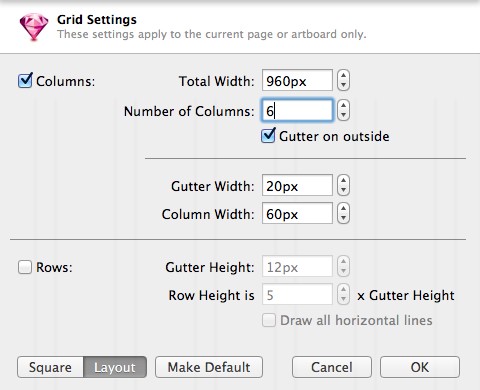
Task: Confirm settings with the OK button
Action: coord(420,367)
